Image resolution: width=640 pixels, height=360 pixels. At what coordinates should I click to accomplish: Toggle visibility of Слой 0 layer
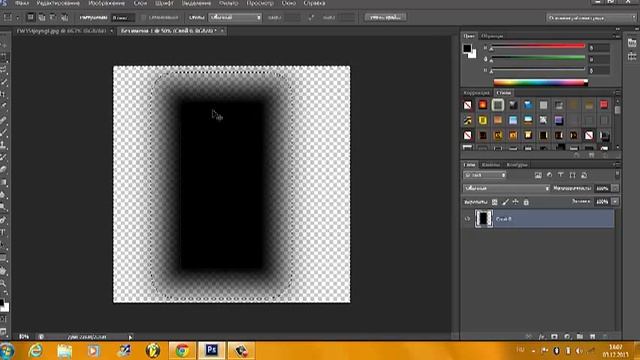467,219
